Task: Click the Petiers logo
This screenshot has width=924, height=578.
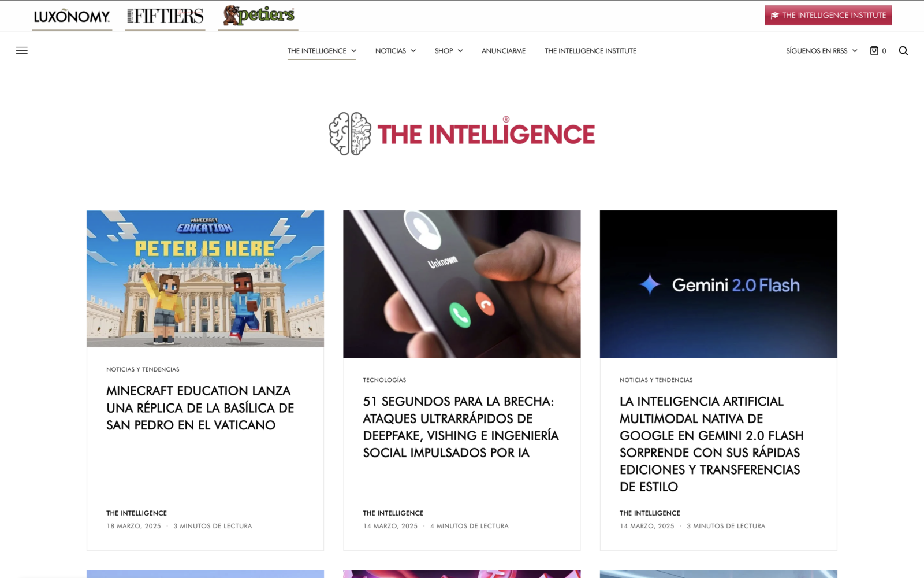Action: (258, 15)
